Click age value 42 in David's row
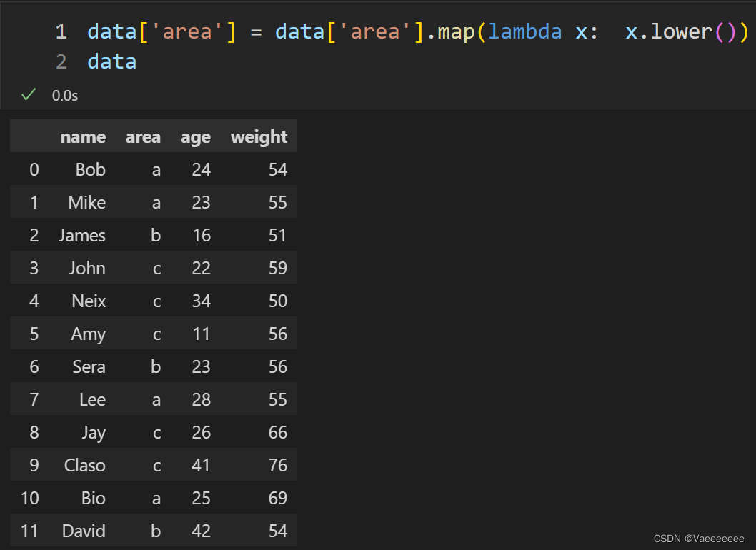 [201, 531]
